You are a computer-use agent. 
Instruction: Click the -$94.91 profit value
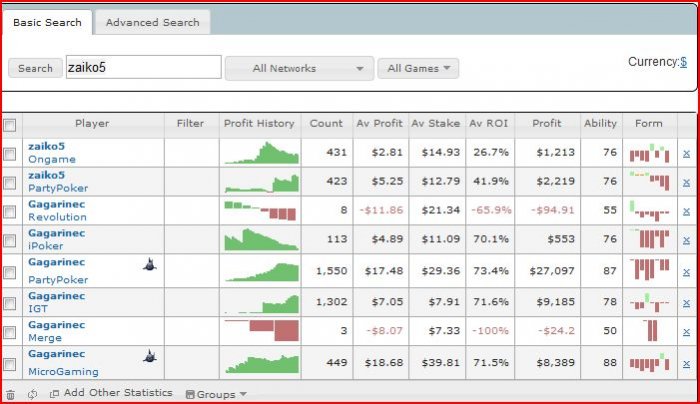click(553, 210)
